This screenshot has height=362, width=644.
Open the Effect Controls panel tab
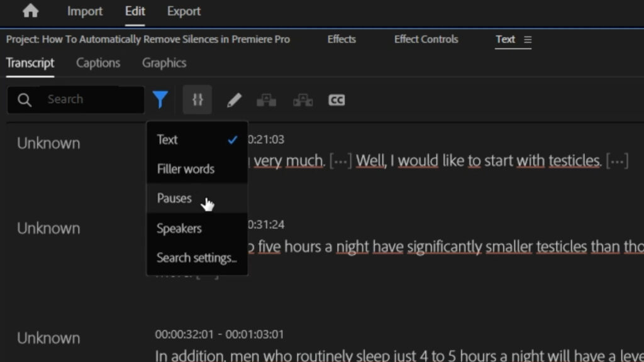pyautogui.click(x=426, y=40)
